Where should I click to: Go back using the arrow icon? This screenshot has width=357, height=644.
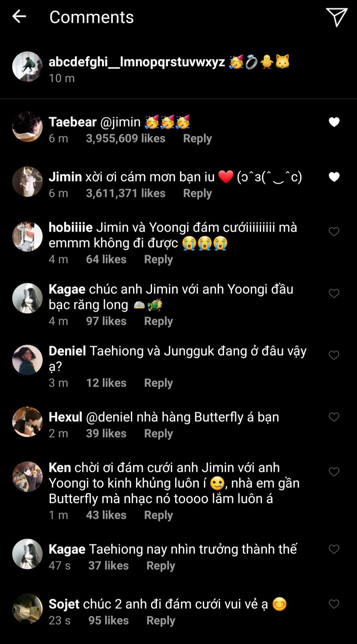tap(19, 16)
